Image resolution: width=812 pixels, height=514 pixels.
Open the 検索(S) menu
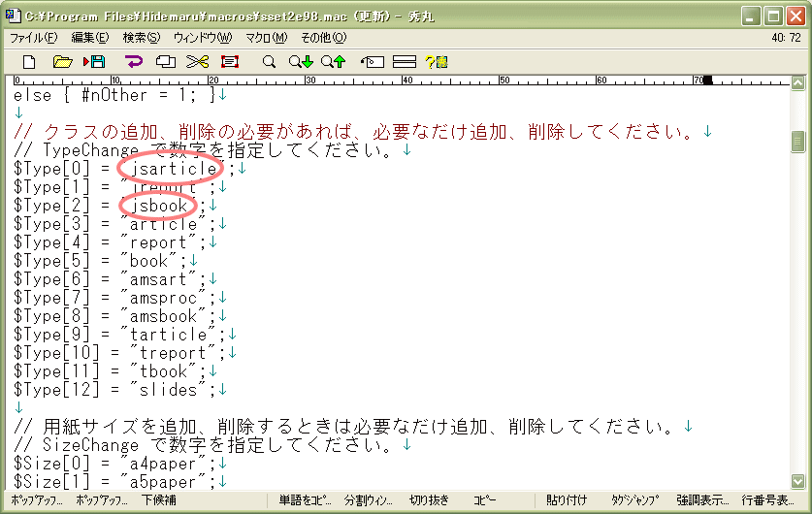point(141,38)
